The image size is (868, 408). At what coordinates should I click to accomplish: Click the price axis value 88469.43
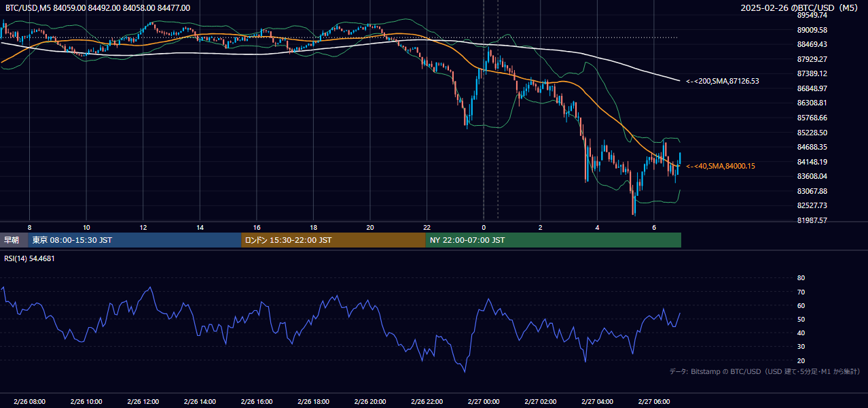click(x=812, y=44)
